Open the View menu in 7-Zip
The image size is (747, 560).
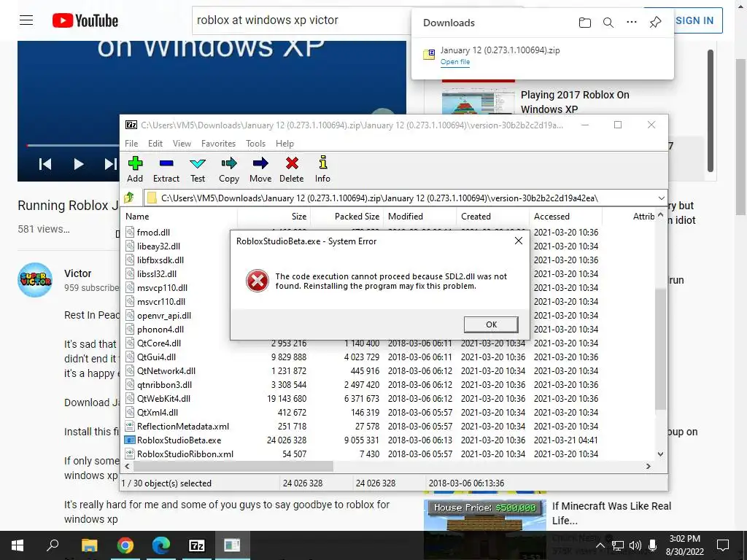pos(182,144)
